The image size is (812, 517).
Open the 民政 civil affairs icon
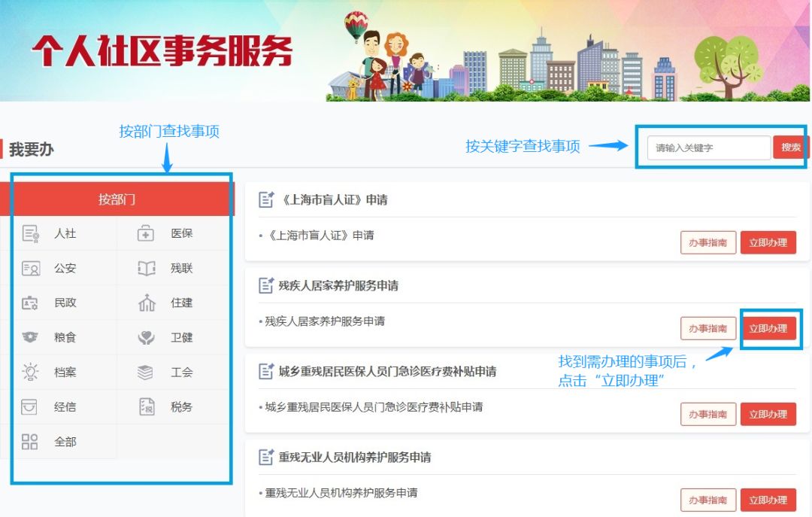[x=29, y=303]
